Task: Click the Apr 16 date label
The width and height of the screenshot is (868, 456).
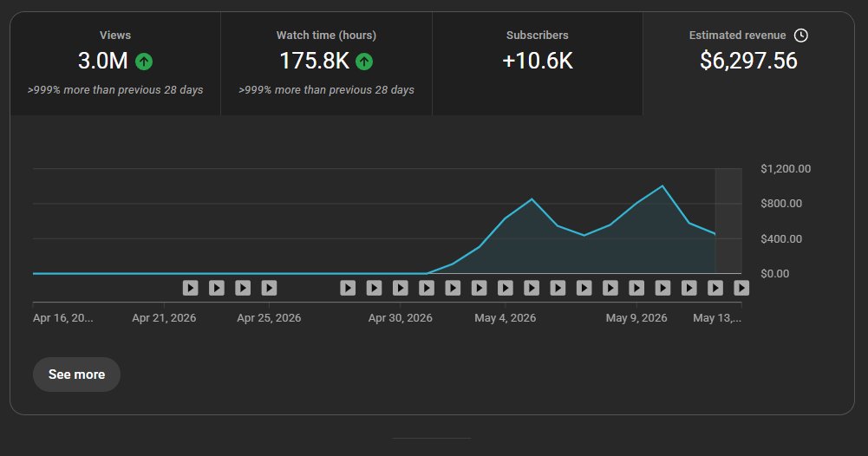Action: tap(63, 317)
